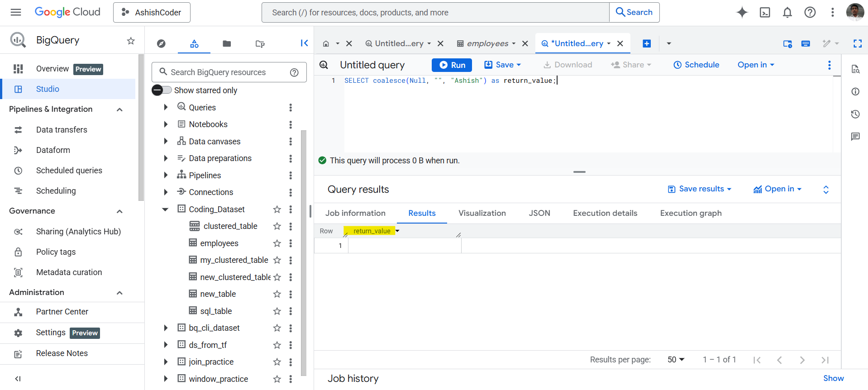The image size is (868, 390).
Task: Star the new_table entry
Action: [277, 294]
